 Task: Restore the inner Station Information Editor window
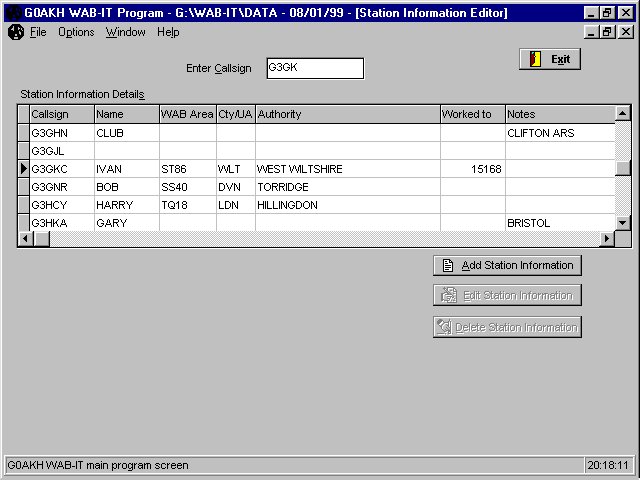[x=607, y=32]
